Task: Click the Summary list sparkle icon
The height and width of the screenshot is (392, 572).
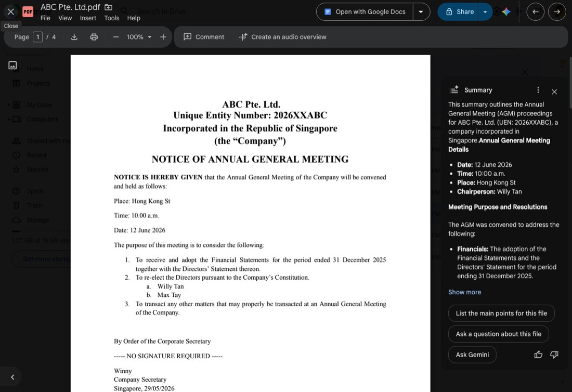Action: click(454, 90)
